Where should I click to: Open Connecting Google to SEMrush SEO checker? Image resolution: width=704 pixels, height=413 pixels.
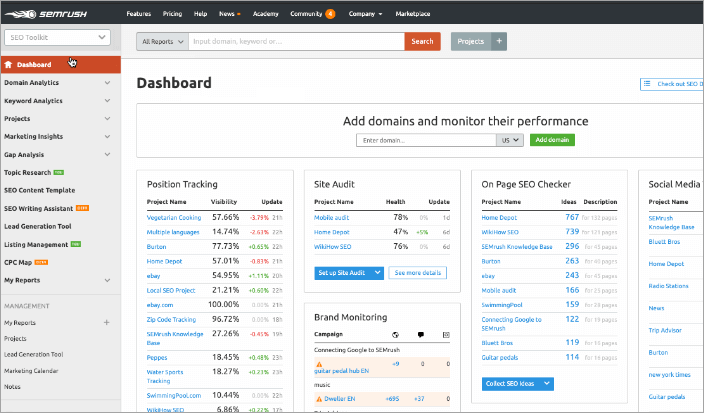coord(511,324)
